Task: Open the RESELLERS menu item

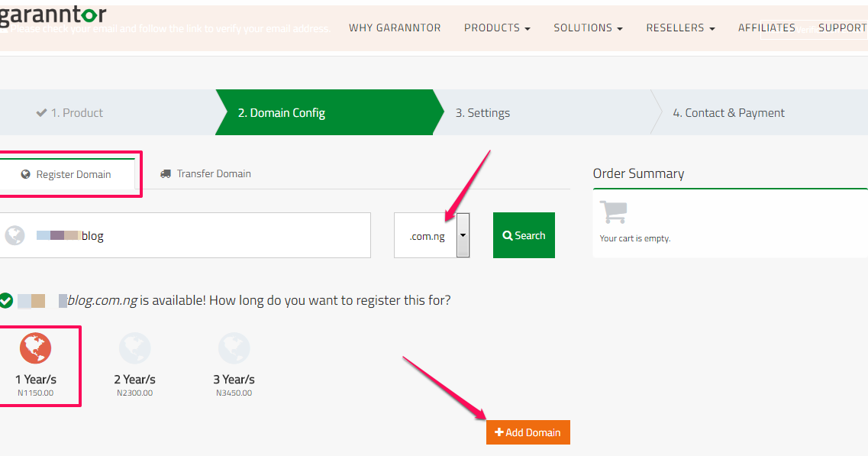Action: click(679, 27)
